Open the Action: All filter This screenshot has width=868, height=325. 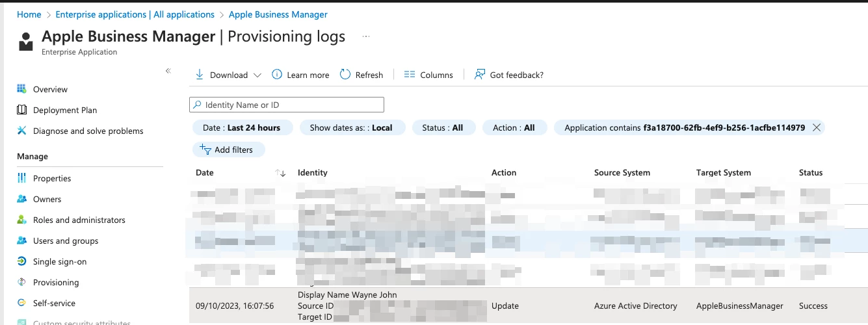pyautogui.click(x=514, y=128)
